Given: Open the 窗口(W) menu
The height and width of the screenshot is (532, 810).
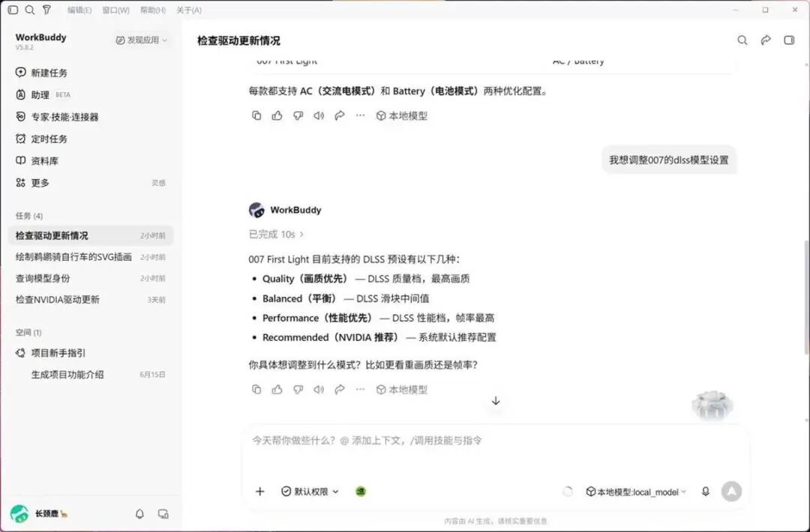Looking at the screenshot, I should click(115, 10).
